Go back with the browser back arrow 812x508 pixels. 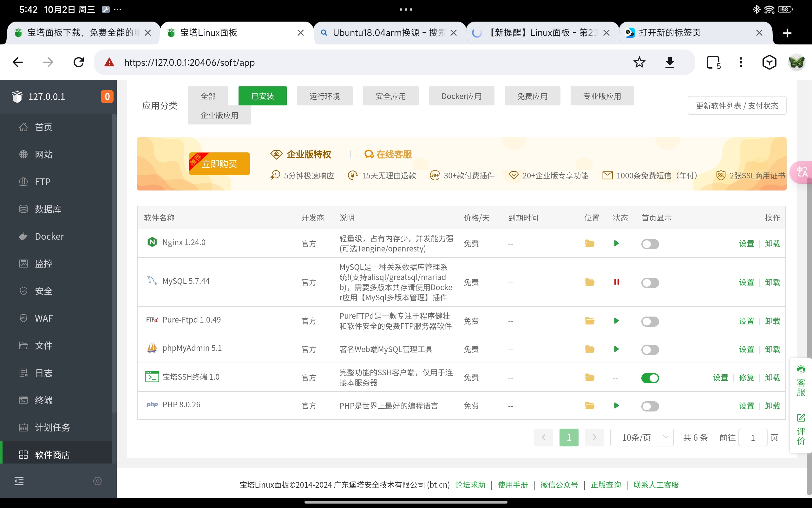[18, 62]
